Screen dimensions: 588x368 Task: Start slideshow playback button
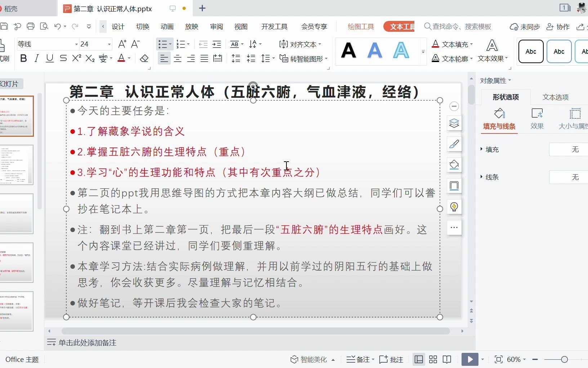click(470, 359)
